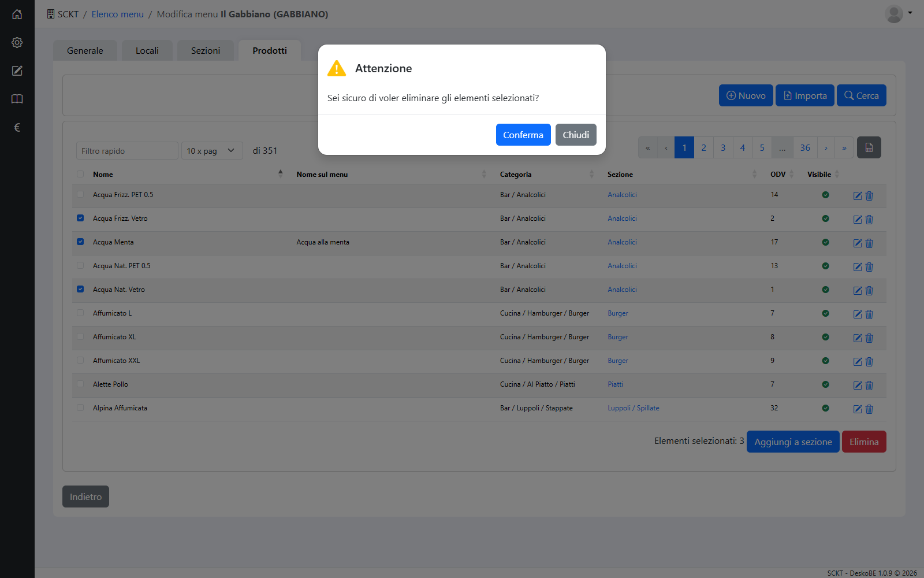Viewport: 924px width, 578px height.
Task: Switch to the Locali tab
Action: tap(147, 51)
